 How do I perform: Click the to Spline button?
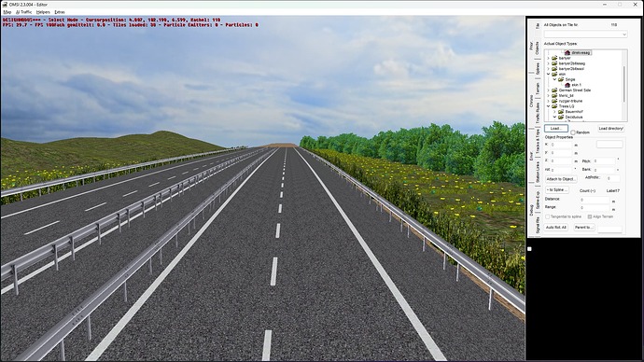(557, 189)
